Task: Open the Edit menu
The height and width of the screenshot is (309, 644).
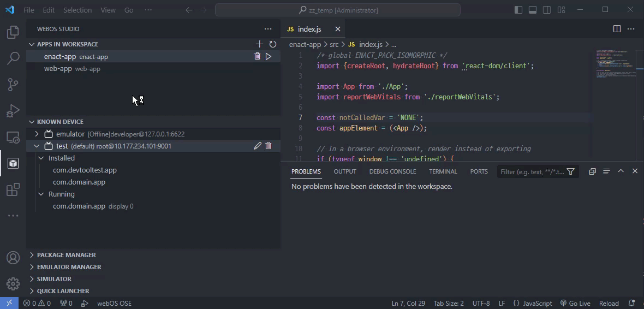Action: pos(49,10)
